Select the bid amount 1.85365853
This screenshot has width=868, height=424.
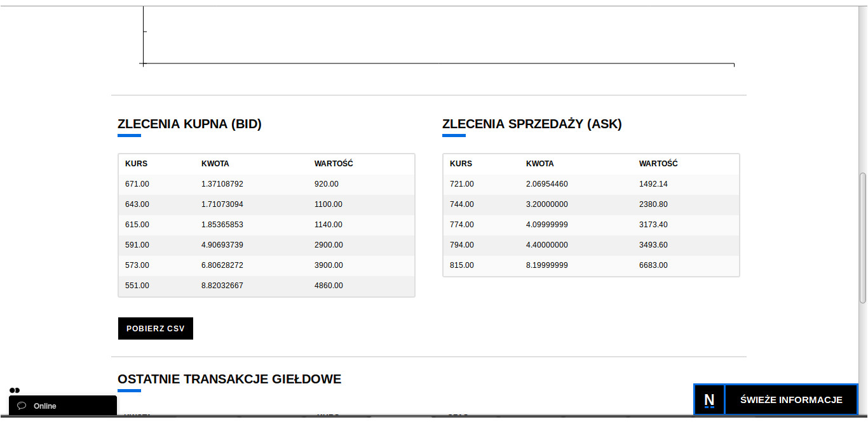point(222,225)
